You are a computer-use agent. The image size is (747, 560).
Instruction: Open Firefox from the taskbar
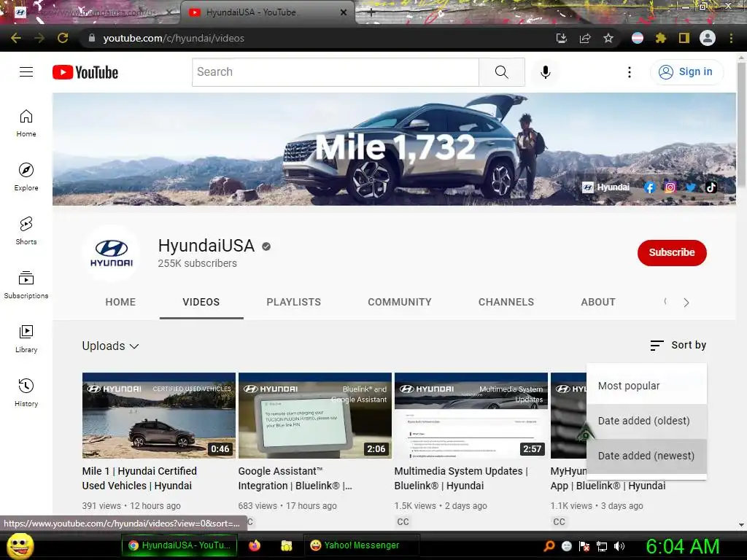[255, 545]
